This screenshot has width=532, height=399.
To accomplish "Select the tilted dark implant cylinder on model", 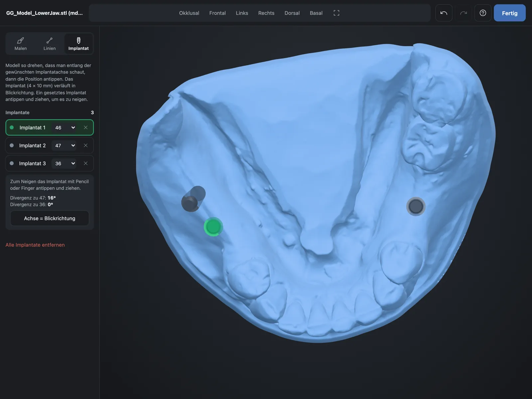I will pos(193,199).
